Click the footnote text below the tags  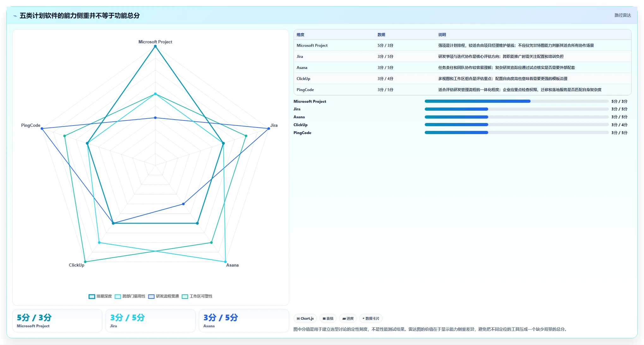(x=431, y=329)
